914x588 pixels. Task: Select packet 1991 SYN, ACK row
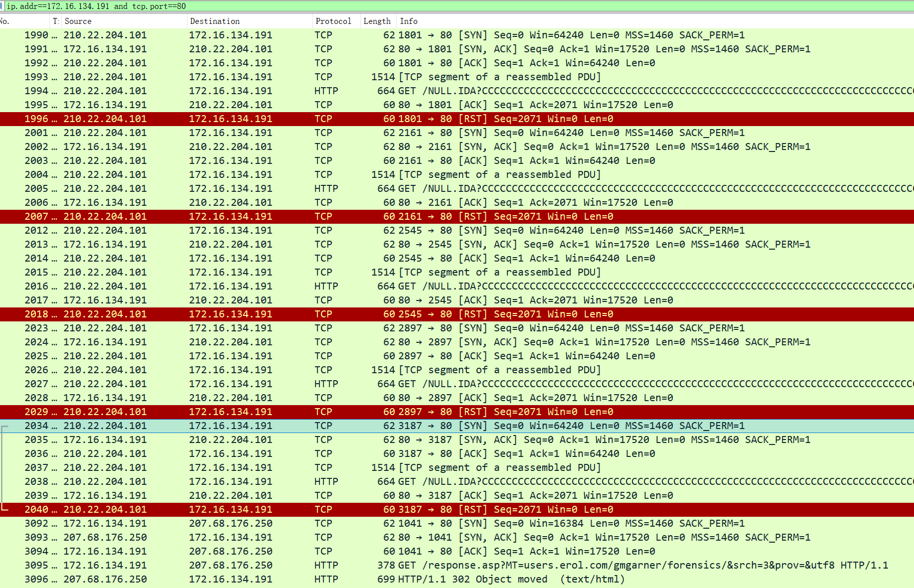[x=457, y=49]
